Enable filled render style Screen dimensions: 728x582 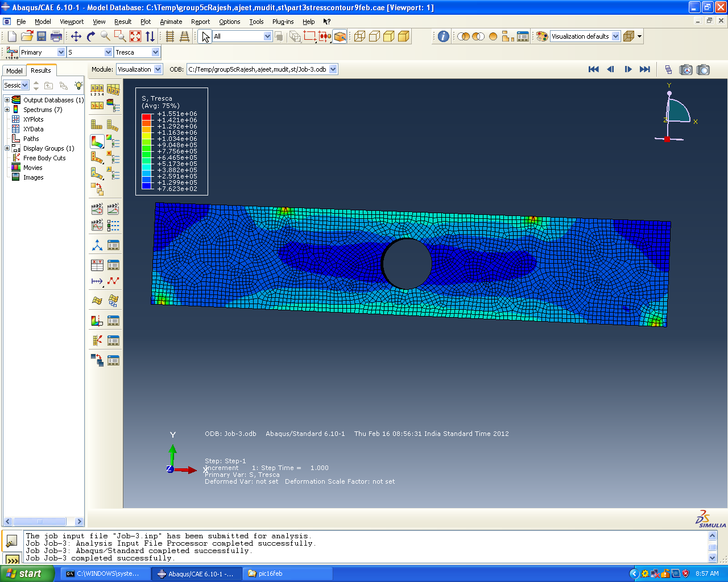(389, 36)
